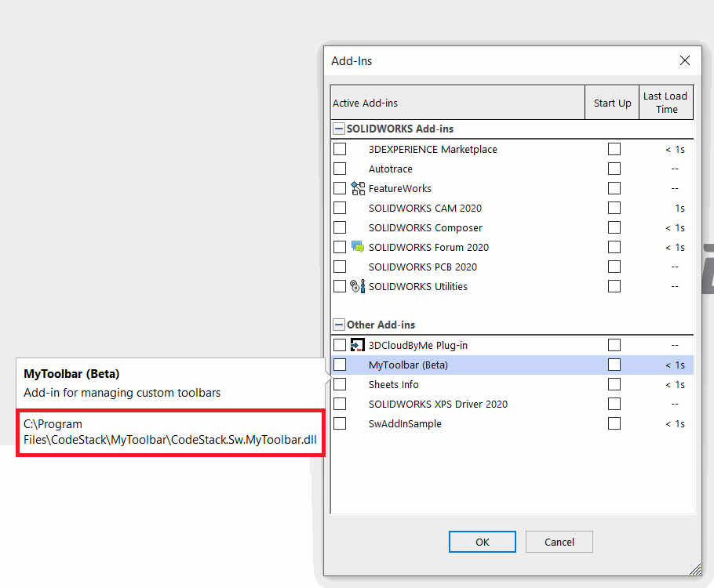Click the 3DCloudByMe Plug-in icon

358,345
